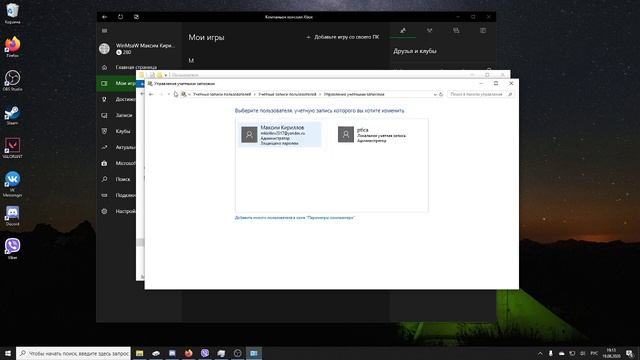The width and height of the screenshot is (640, 360).
Task: Click Управление учетными записями breadcrumb
Action: pyautogui.click(x=354, y=94)
